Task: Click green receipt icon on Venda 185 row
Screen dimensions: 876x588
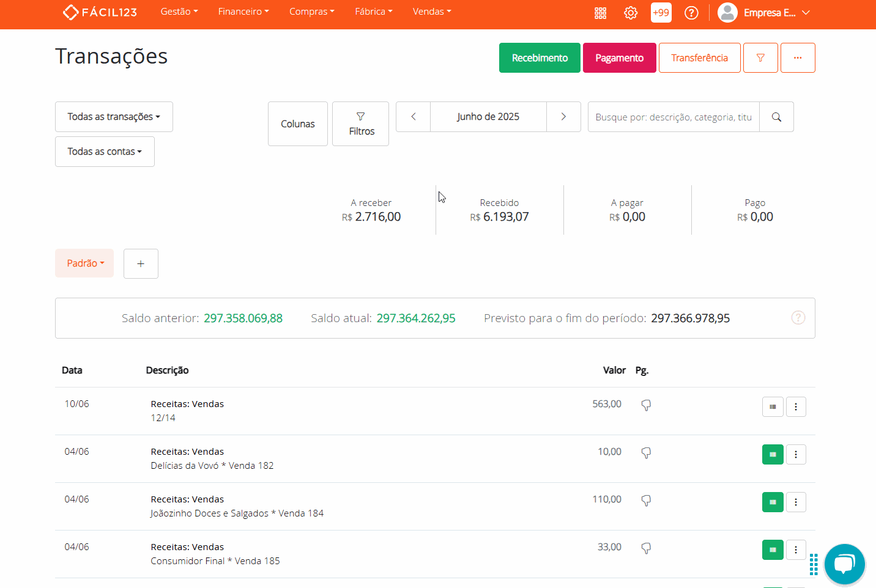Action: pos(773,549)
